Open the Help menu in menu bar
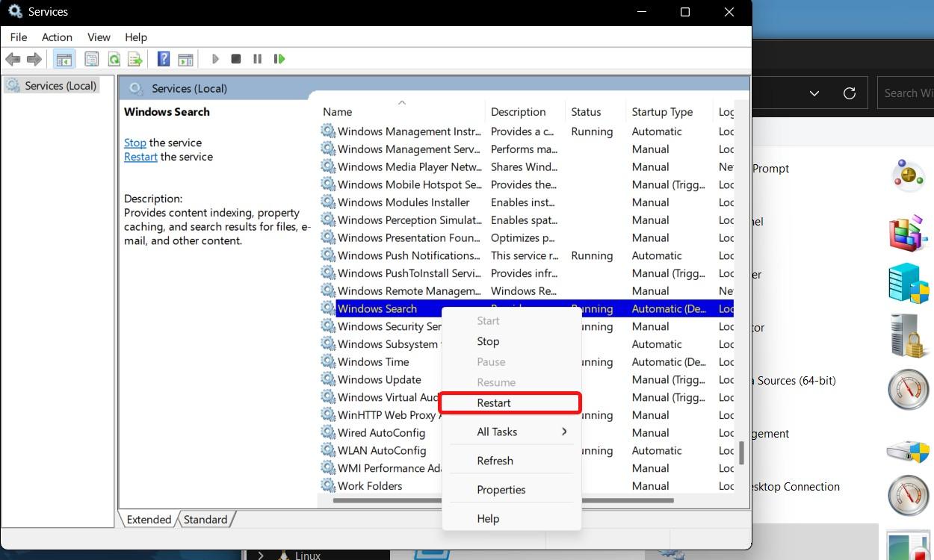934x560 pixels. click(136, 37)
